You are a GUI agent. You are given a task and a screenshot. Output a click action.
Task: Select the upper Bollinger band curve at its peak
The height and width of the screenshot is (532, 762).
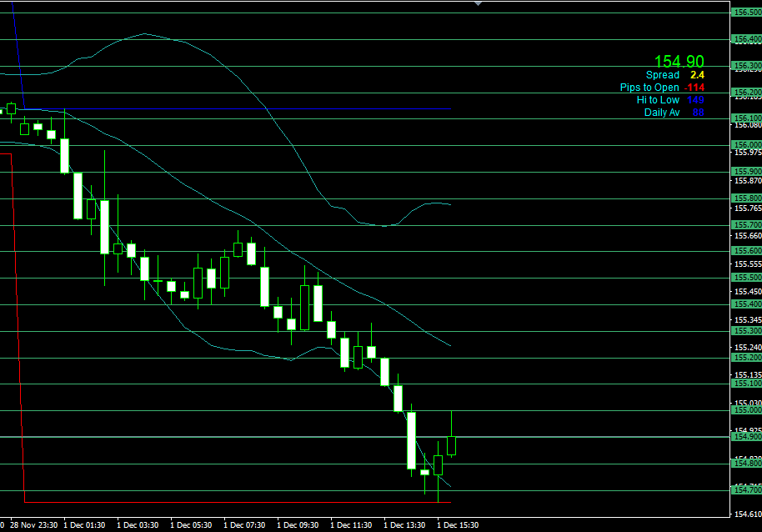pos(145,34)
